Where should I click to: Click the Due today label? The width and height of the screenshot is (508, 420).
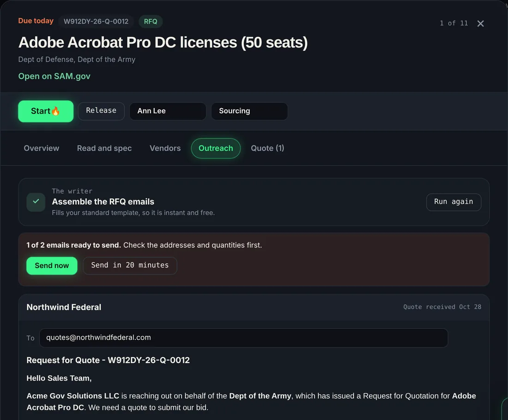pyautogui.click(x=36, y=21)
